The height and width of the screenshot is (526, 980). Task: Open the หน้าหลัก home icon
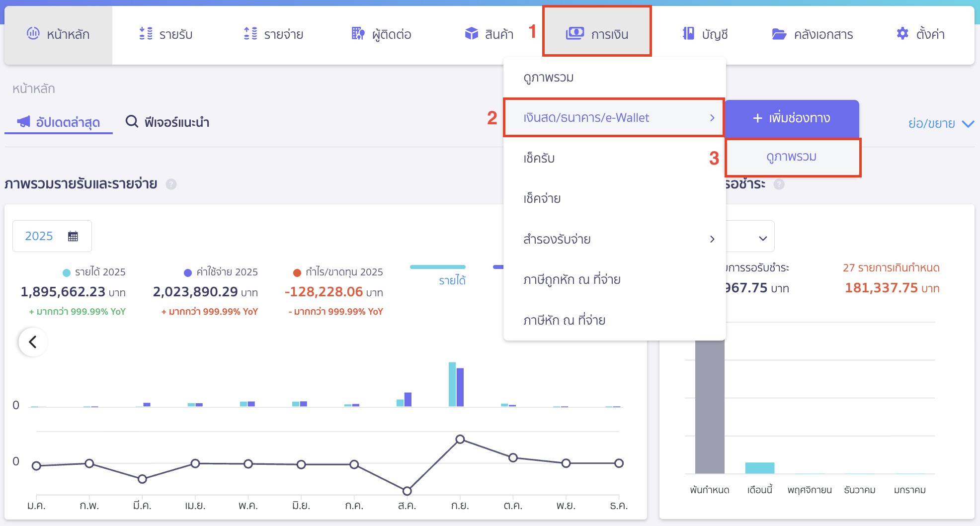click(x=34, y=33)
